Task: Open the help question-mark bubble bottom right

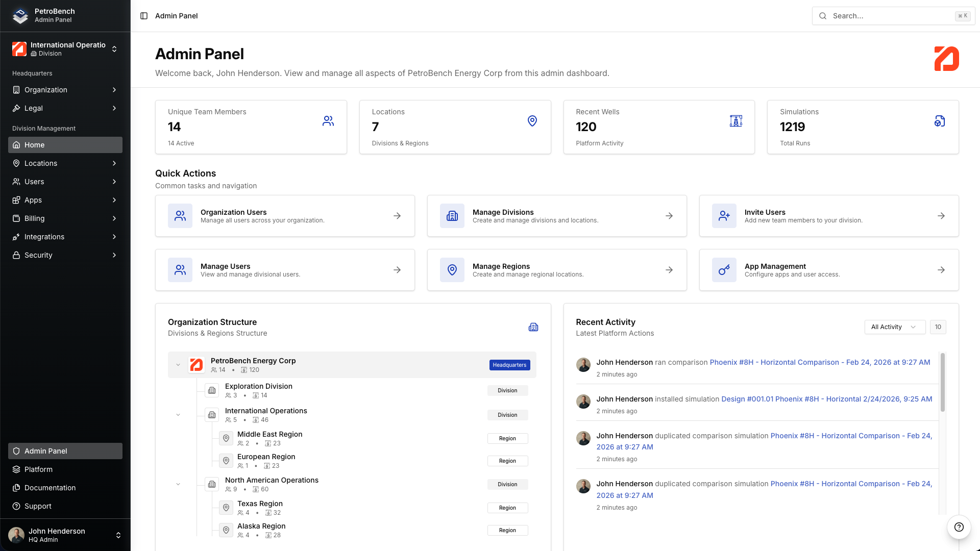Action: click(959, 527)
